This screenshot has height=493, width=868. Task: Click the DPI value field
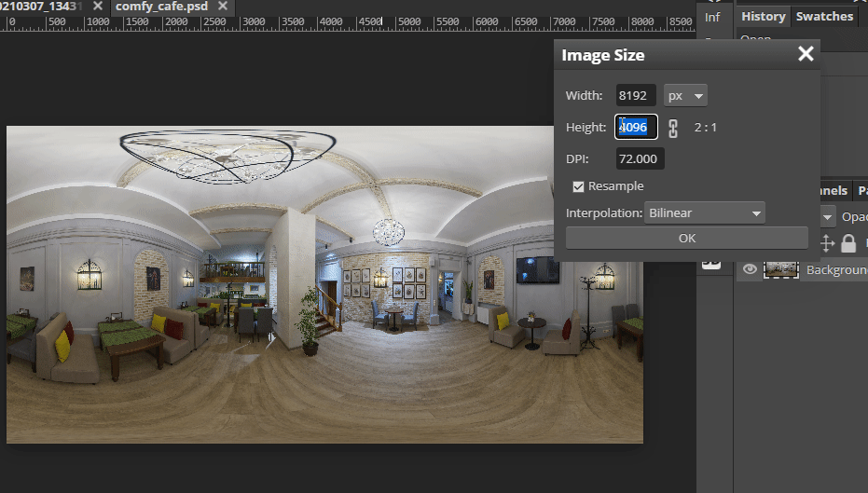pos(640,159)
